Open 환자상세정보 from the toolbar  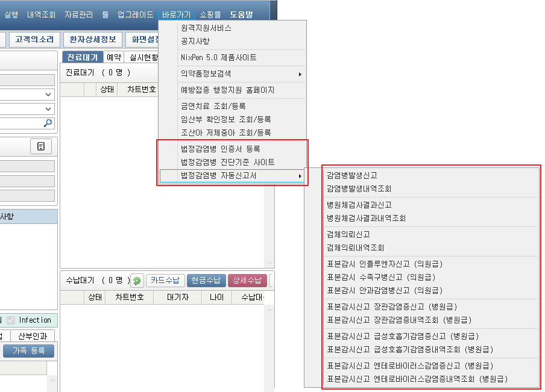tap(92, 40)
